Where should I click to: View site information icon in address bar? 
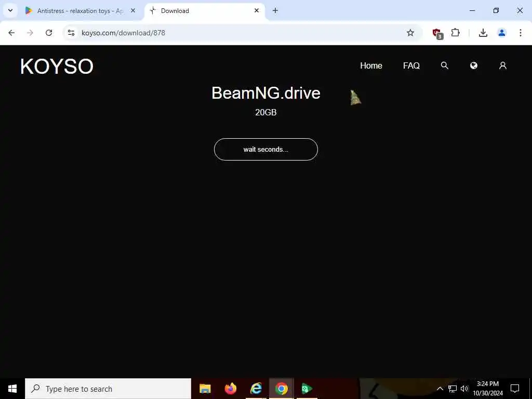(71, 33)
